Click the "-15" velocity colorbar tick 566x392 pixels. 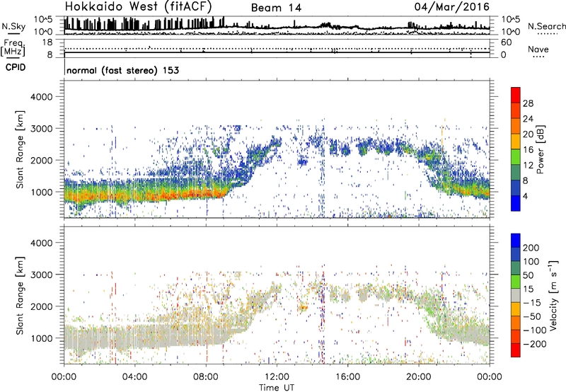tap(532, 303)
